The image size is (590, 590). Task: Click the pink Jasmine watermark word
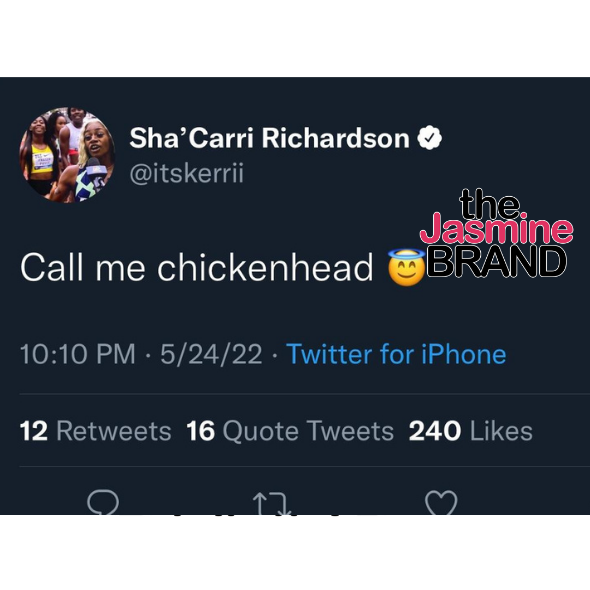point(496,228)
